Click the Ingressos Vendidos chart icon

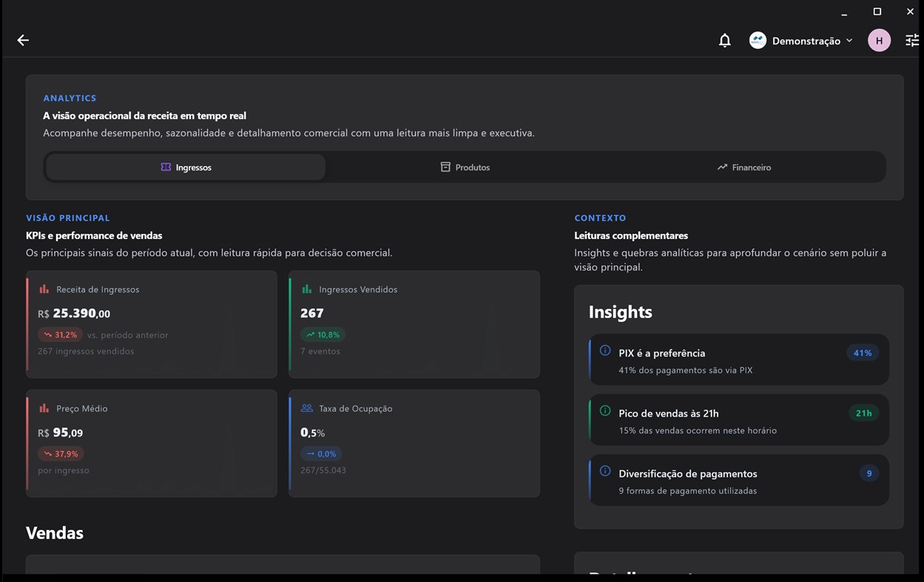click(x=306, y=289)
